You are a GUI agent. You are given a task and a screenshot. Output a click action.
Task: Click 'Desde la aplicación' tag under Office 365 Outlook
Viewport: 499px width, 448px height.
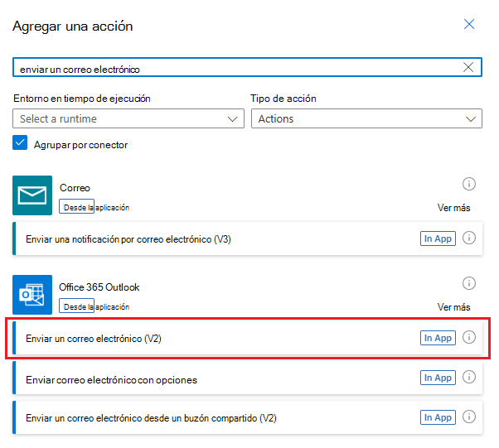click(94, 306)
